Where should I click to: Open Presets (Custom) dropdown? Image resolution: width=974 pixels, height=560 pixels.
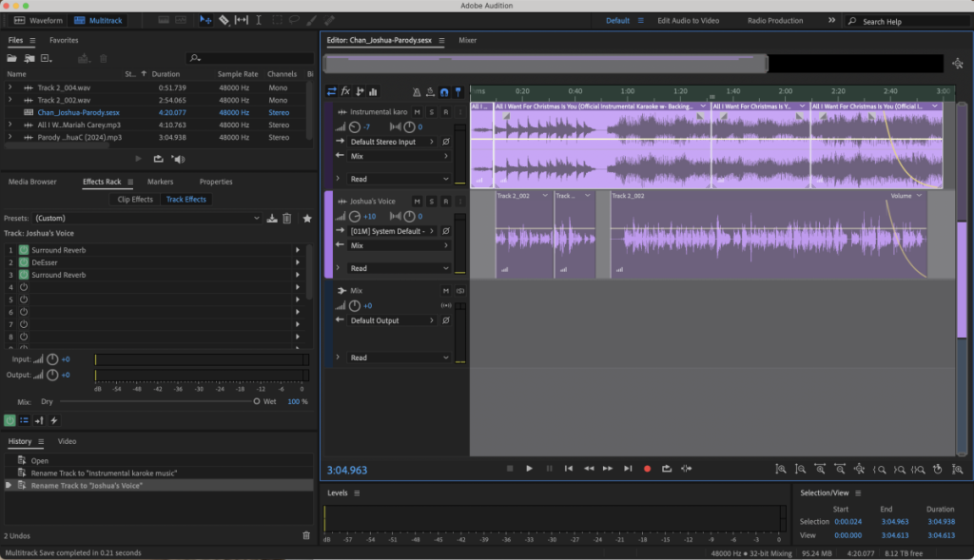click(147, 219)
